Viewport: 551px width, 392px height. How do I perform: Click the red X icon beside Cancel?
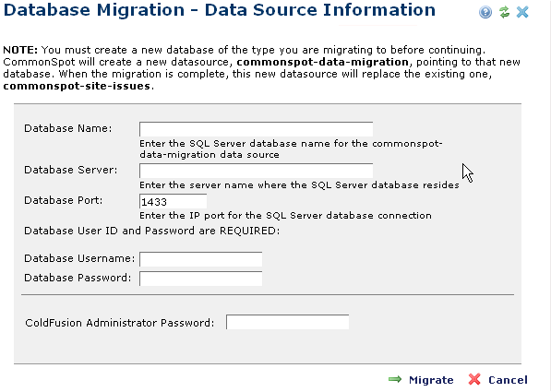[474, 379]
